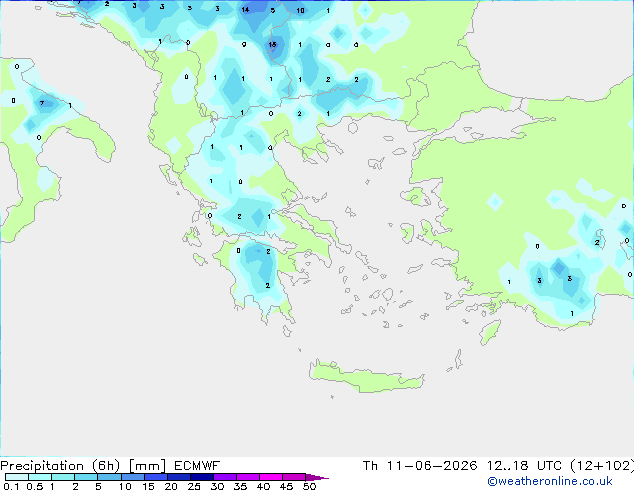This screenshot has width=634, height=490.
Task: Click the "(12+102)" forecast offset text
Action: 602,466
